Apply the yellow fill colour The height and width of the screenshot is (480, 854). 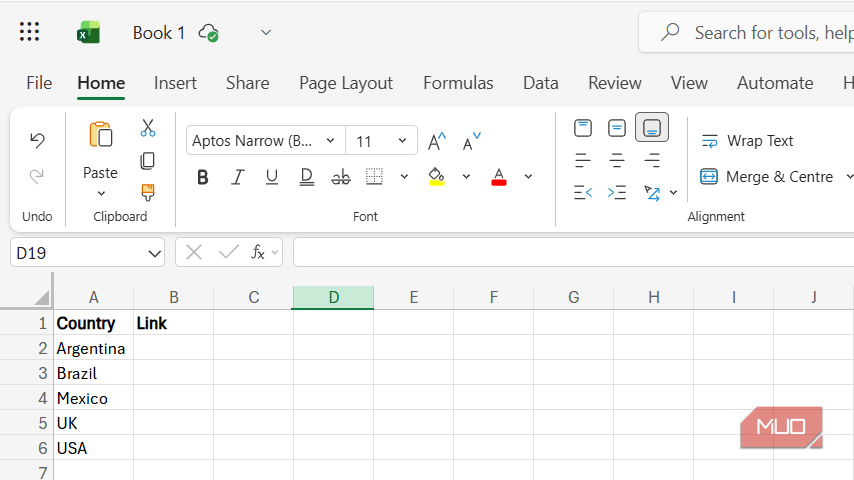[436, 177]
